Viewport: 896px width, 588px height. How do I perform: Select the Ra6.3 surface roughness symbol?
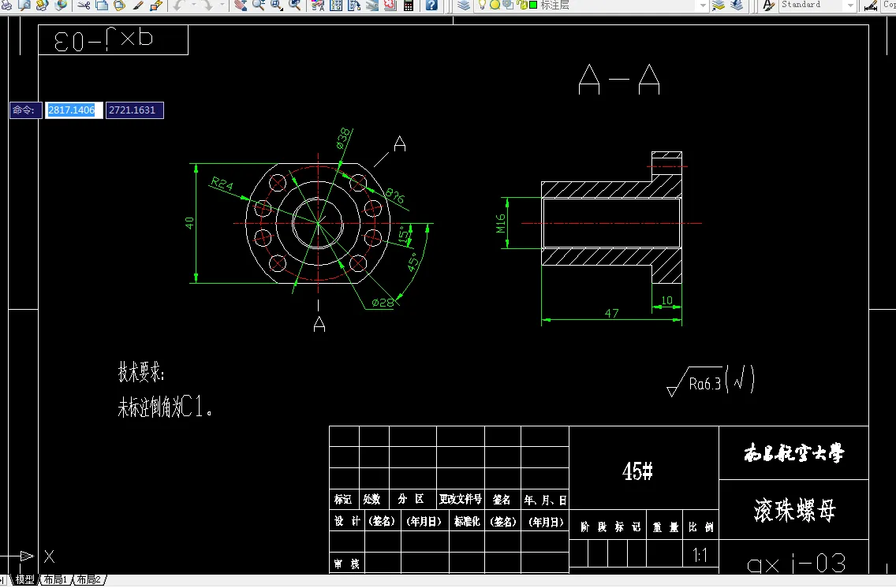click(711, 382)
